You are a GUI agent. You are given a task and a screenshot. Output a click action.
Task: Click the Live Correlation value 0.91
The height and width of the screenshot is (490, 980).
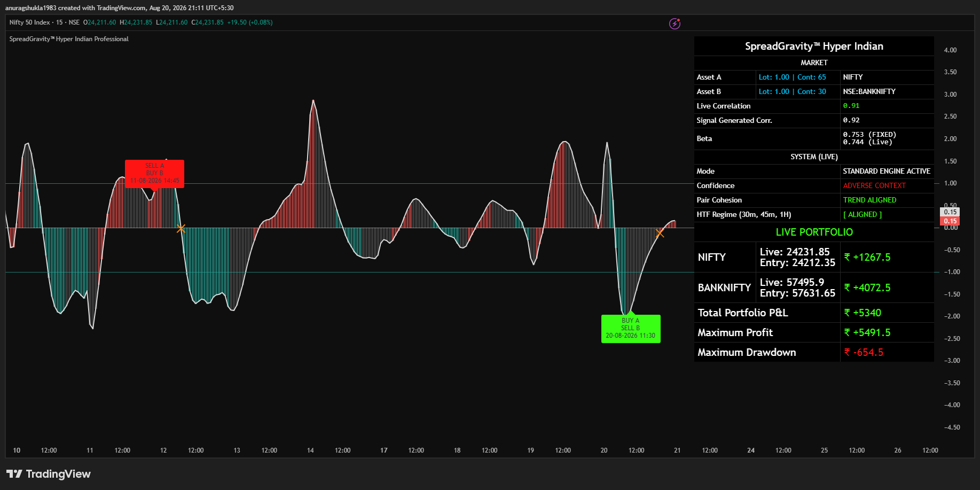click(x=851, y=106)
